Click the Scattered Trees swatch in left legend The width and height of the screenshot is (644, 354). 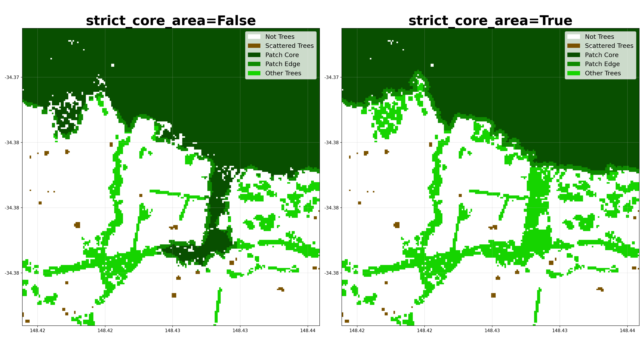pos(254,46)
